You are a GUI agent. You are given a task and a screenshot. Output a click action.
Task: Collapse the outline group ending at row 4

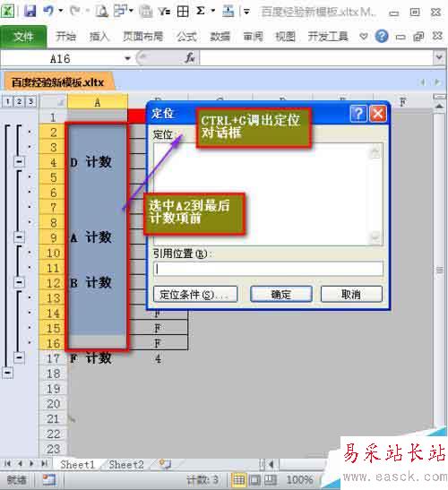coord(19,162)
